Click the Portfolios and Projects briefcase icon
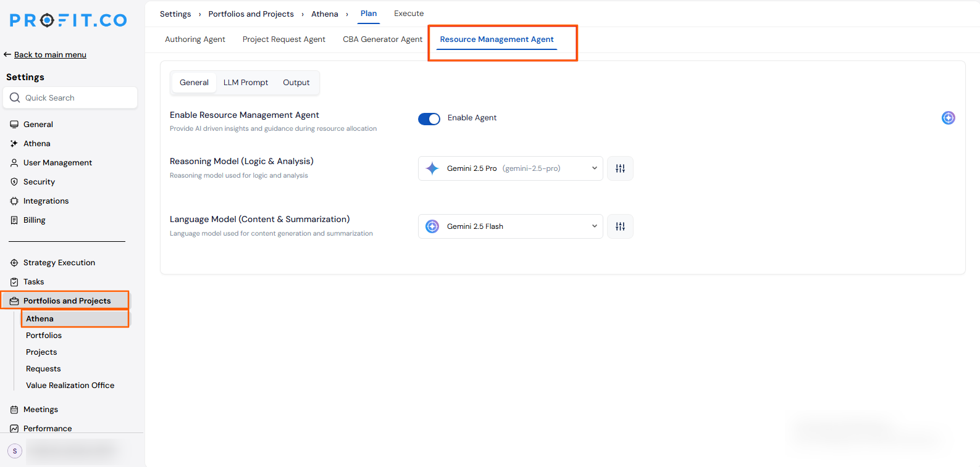Image resolution: width=980 pixels, height=467 pixels. point(14,301)
